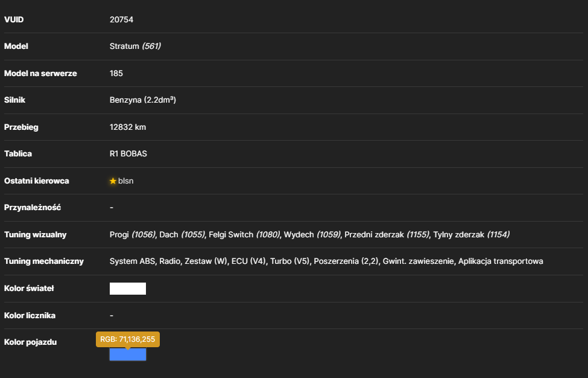Click the Gwint. zawieszenie entry
Viewport: 588px width, 378px height.
tap(418, 261)
